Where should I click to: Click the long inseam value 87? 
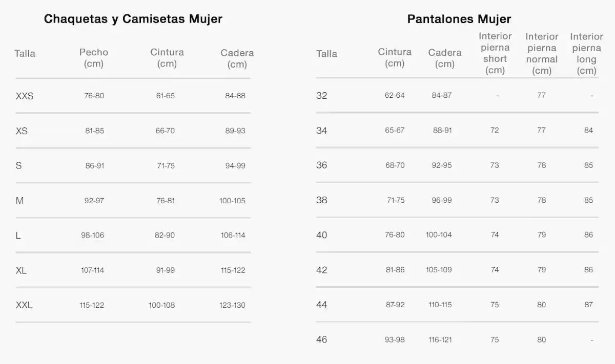tap(588, 305)
